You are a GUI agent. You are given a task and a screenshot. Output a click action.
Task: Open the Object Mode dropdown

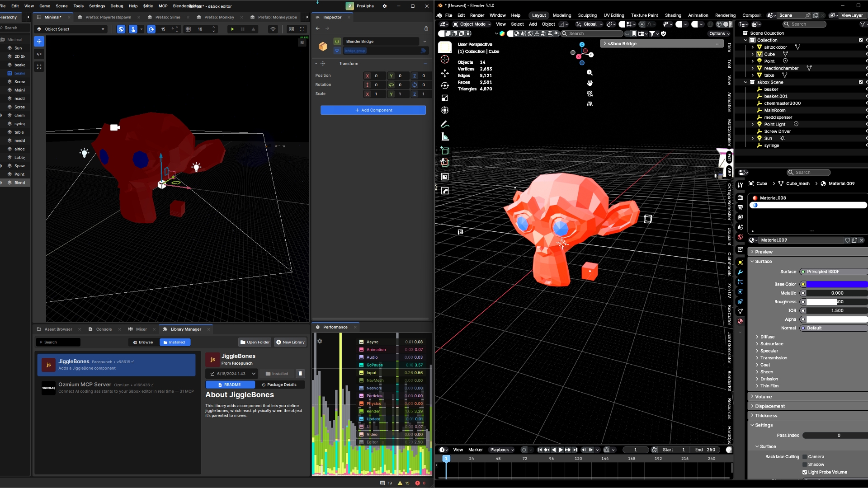(x=472, y=24)
